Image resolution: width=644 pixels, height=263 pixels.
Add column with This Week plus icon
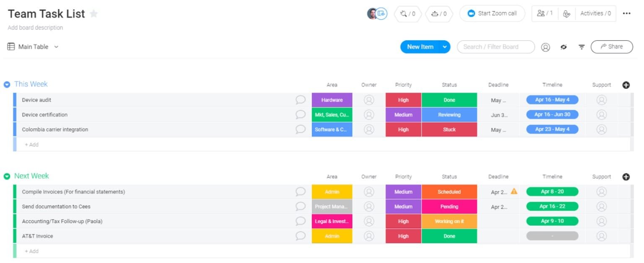pyautogui.click(x=626, y=85)
